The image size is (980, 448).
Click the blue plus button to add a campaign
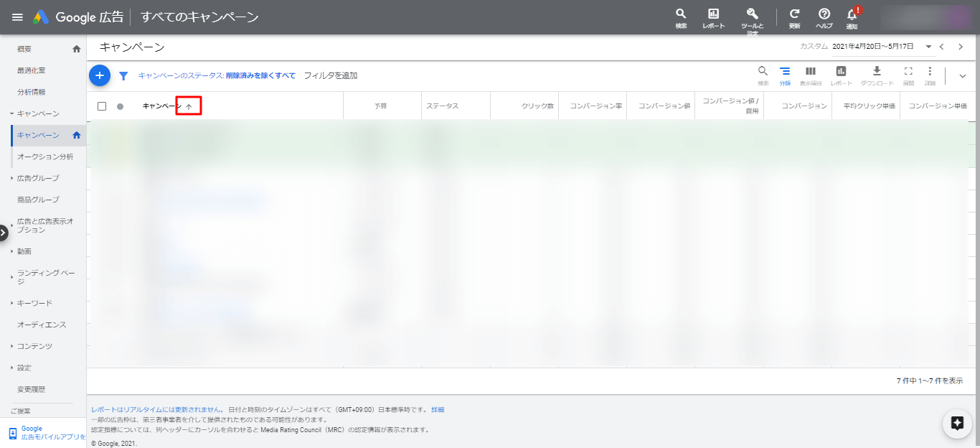(x=100, y=75)
